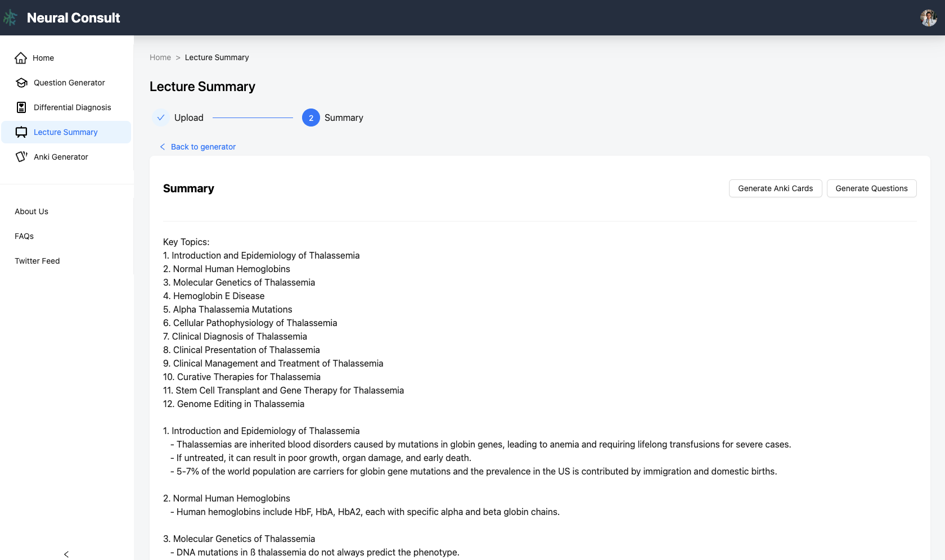
Task: Click the Home breadcrumb link
Action: tap(160, 57)
